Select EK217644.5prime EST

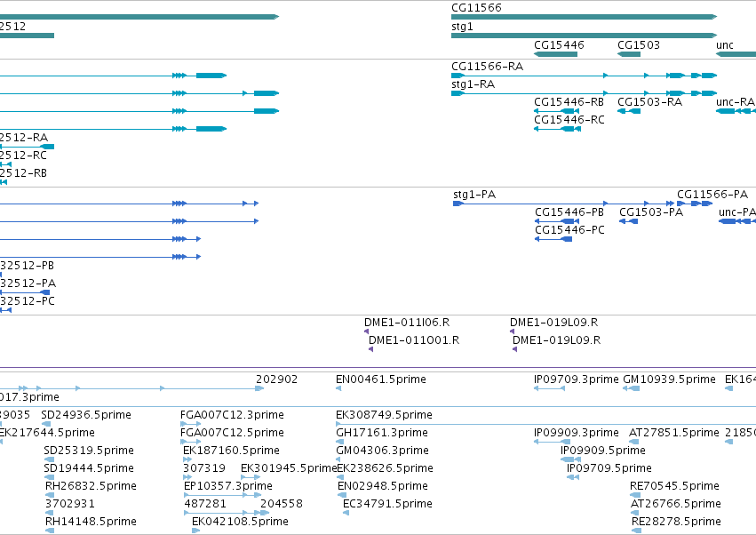click(x=1, y=442)
